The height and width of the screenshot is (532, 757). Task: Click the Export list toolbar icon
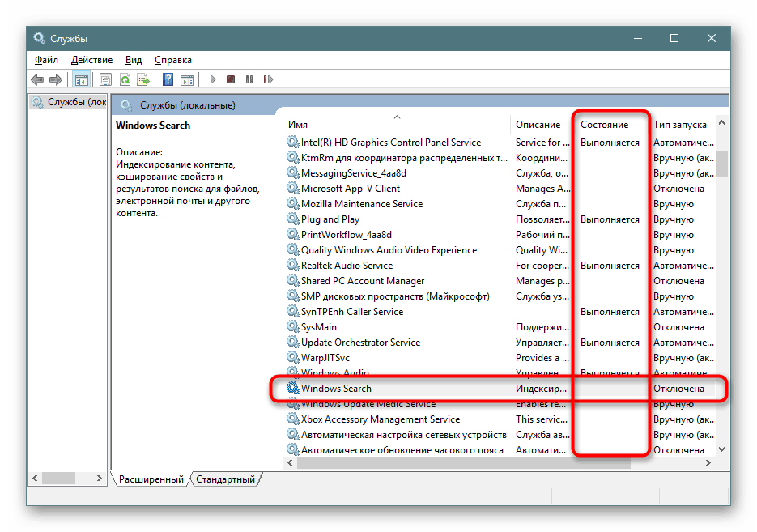click(x=143, y=79)
